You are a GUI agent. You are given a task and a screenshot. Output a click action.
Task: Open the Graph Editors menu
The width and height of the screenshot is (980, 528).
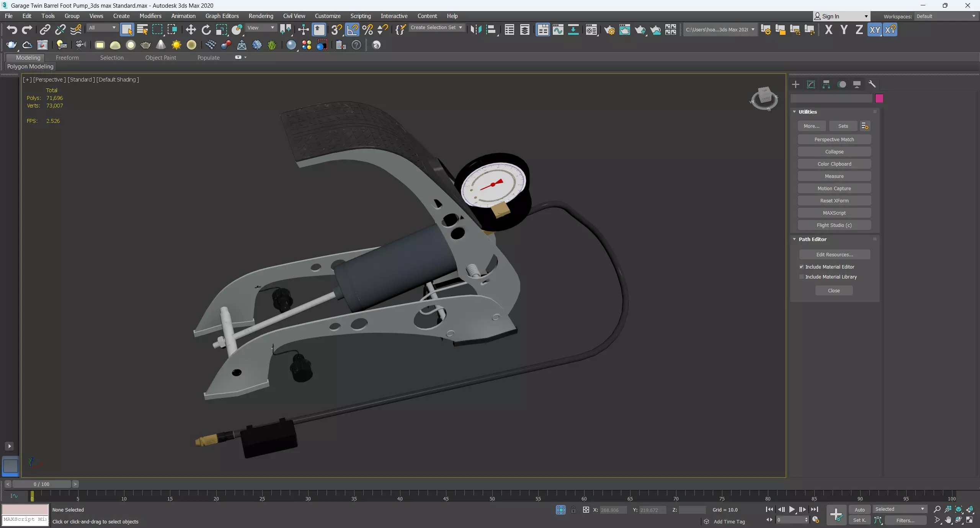222,16
